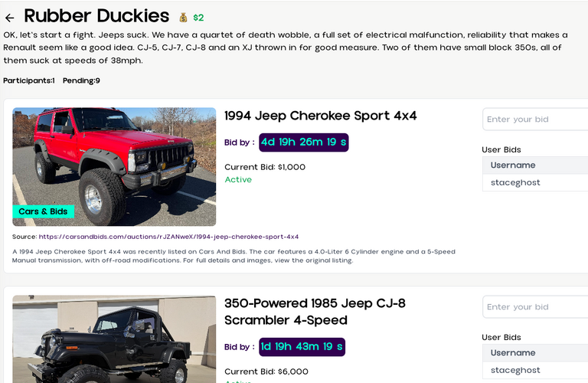Click the Current Bid: $1,000 text

[265, 167]
